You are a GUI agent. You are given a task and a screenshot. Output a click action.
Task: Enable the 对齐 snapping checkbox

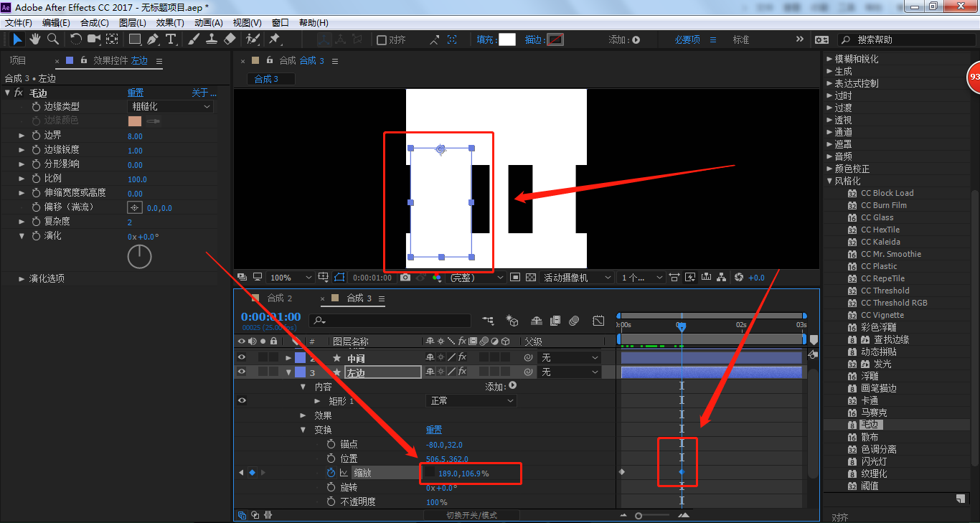[x=382, y=40]
